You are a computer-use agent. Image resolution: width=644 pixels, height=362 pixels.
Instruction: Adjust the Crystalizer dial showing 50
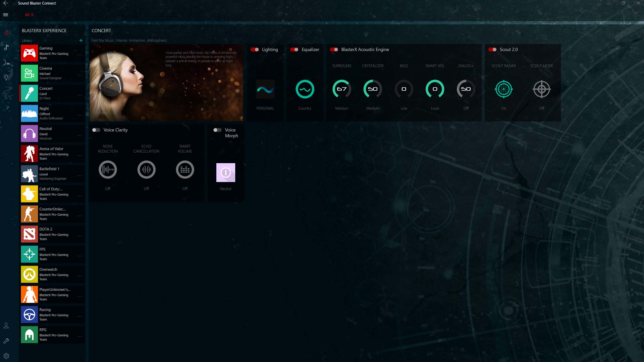tap(373, 89)
